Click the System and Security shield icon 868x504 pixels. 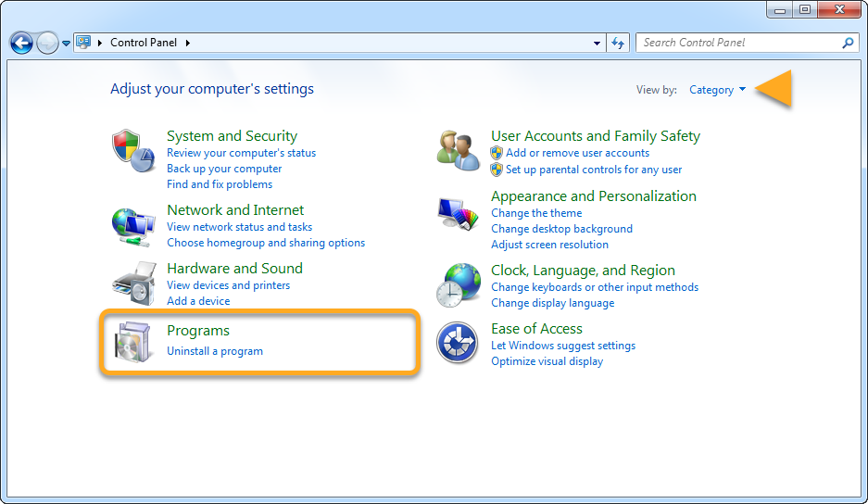click(132, 150)
